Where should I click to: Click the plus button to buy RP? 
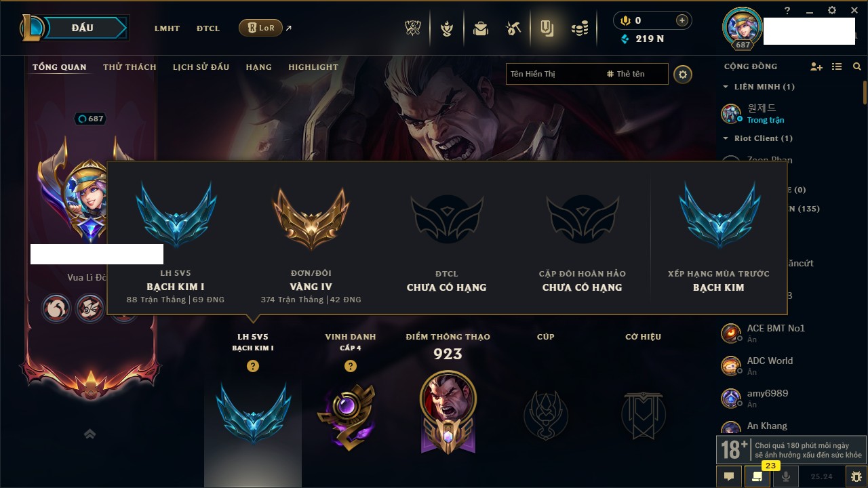(682, 20)
